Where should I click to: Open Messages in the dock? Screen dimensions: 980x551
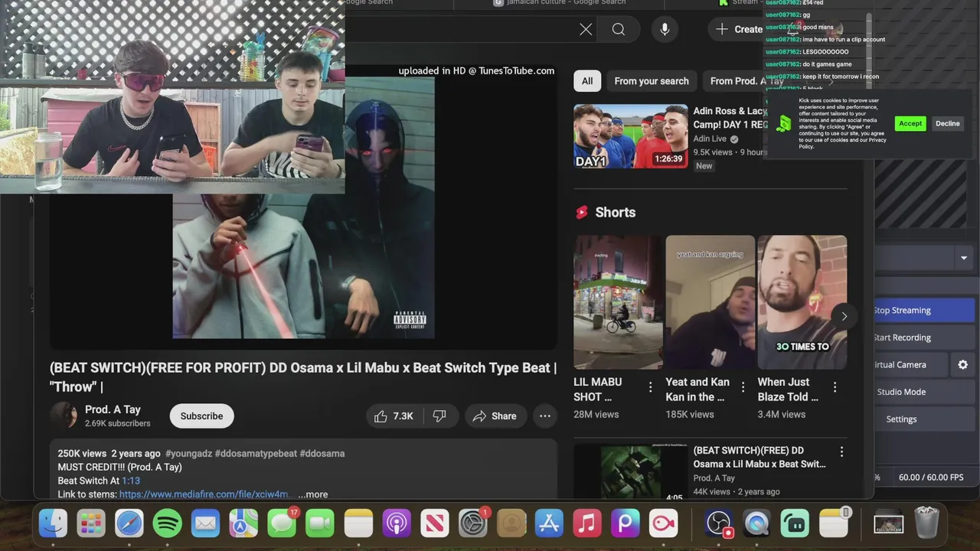[282, 523]
